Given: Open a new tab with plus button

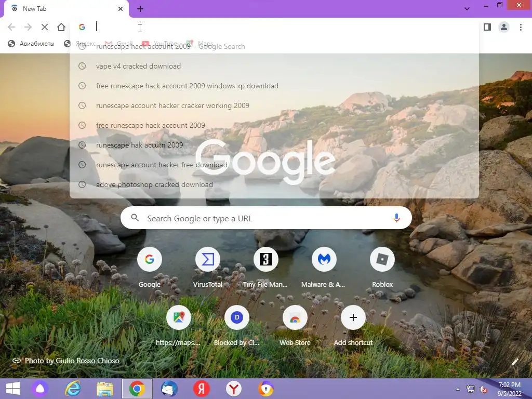Looking at the screenshot, I should [x=140, y=9].
